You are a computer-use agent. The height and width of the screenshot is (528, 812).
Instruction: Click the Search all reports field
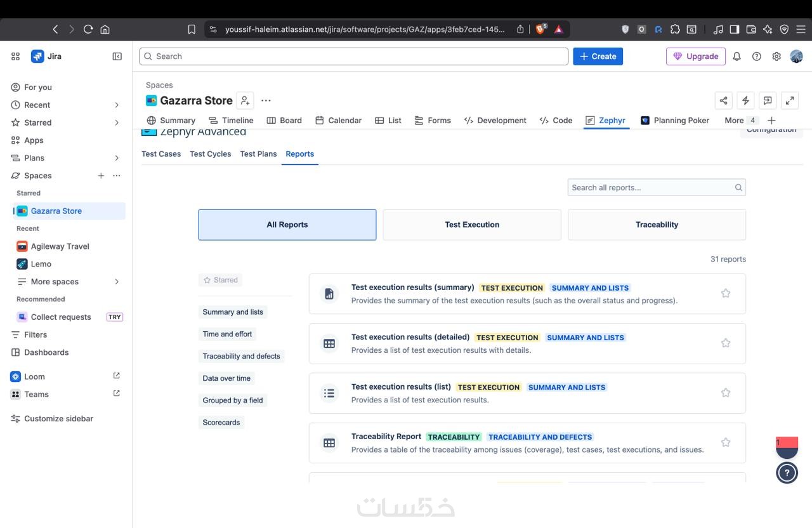(x=657, y=187)
